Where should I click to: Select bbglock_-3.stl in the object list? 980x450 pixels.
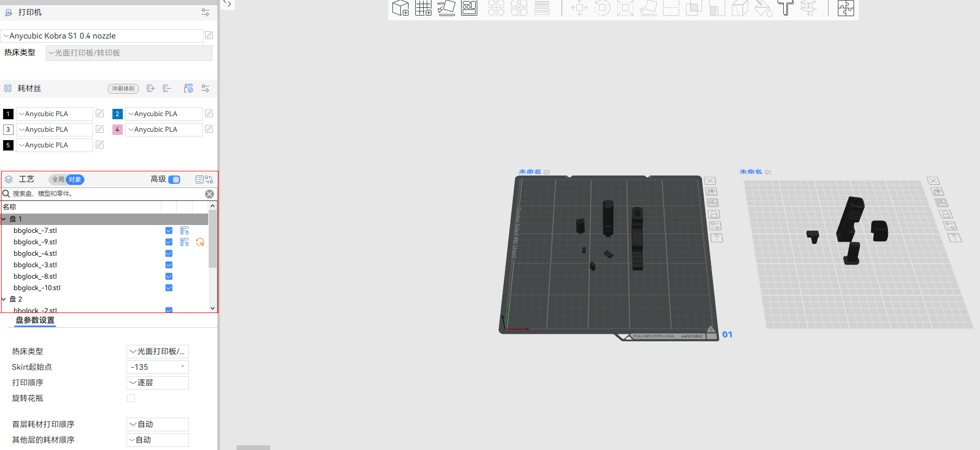coord(35,265)
